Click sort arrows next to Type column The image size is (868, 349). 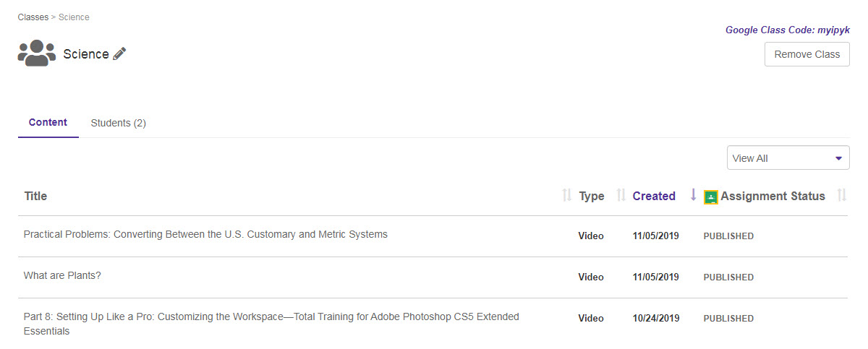(x=621, y=196)
